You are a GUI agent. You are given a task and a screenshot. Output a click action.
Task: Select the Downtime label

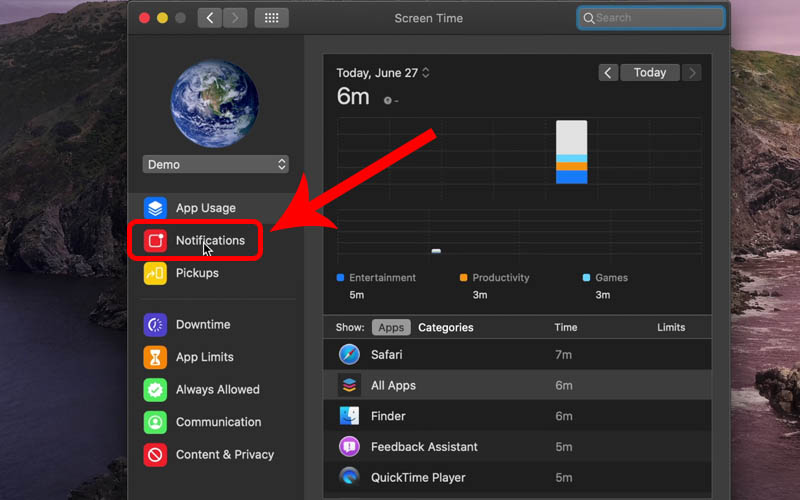coord(203,324)
